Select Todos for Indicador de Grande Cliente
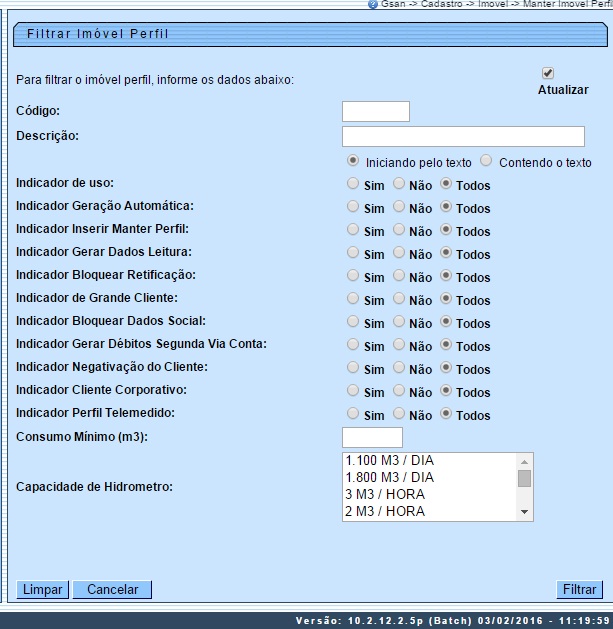The image size is (613, 629). coord(446,299)
